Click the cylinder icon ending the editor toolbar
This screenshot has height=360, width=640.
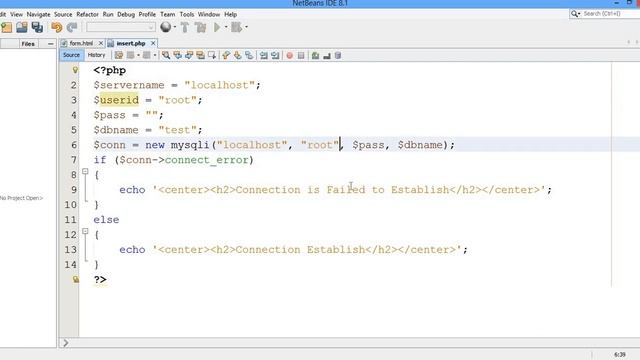(x=338, y=55)
